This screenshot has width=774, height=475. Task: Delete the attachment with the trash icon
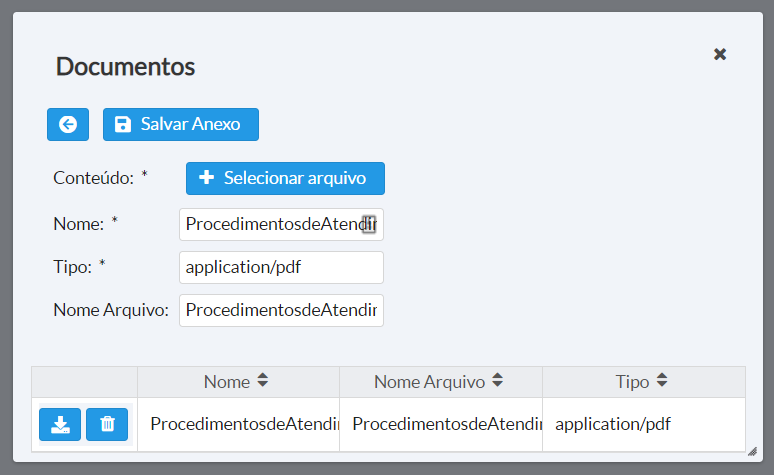point(107,424)
